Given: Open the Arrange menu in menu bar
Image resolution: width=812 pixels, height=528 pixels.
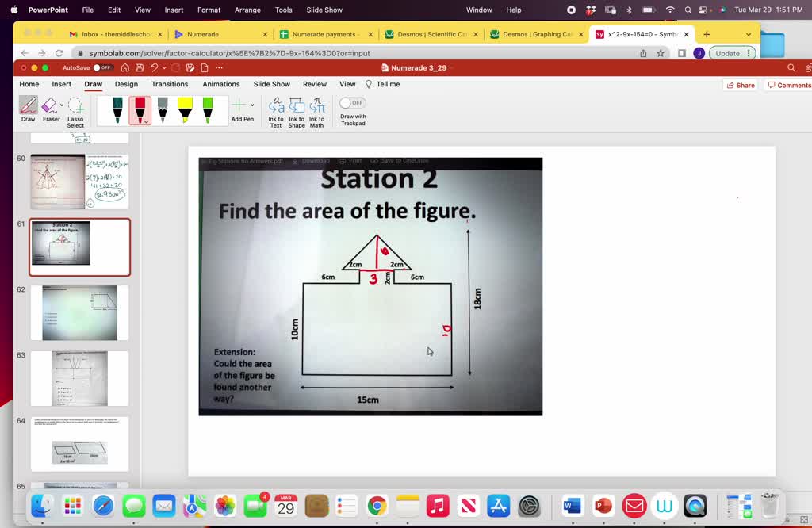Looking at the screenshot, I should pos(247,10).
